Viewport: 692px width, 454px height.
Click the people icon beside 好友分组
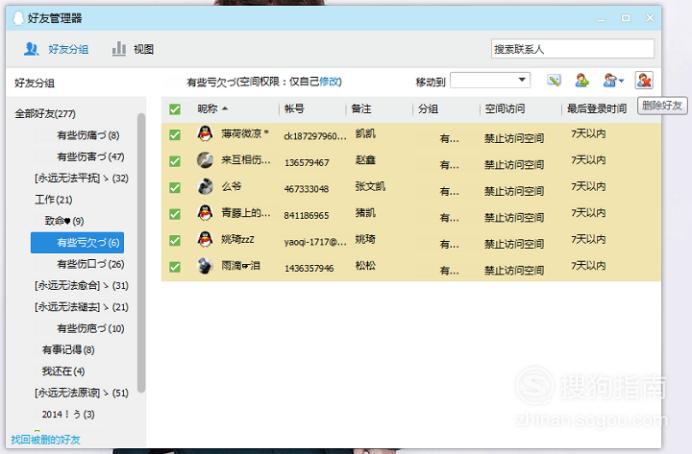(x=31, y=49)
